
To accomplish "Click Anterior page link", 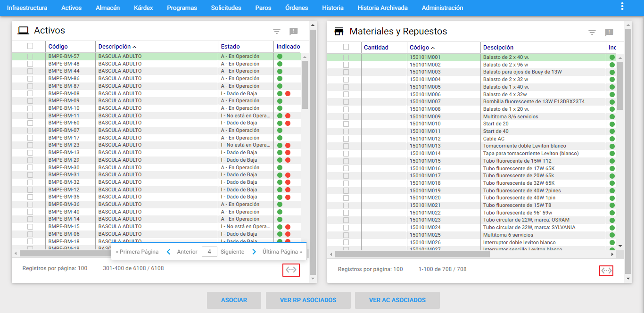I will 187,252.
